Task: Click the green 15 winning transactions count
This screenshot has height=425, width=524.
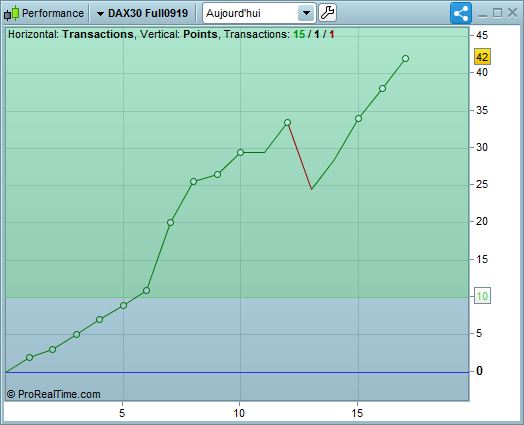Action: (299, 34)
